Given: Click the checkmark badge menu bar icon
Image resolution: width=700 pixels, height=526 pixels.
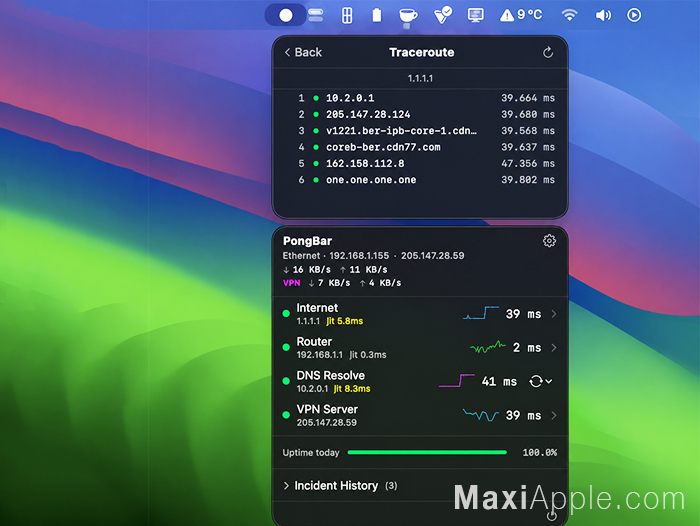Looking at the screenshot, I should click(x=443, y=15).
